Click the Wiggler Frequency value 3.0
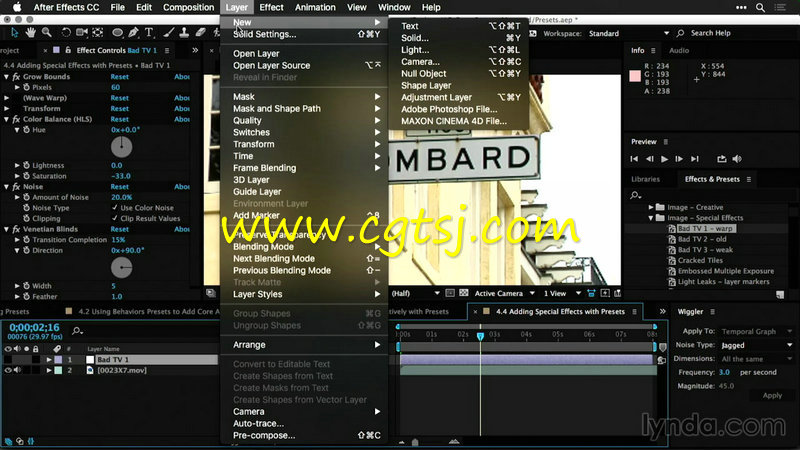The height and width of the screenshot is (450, 800). tap(724, 372)
